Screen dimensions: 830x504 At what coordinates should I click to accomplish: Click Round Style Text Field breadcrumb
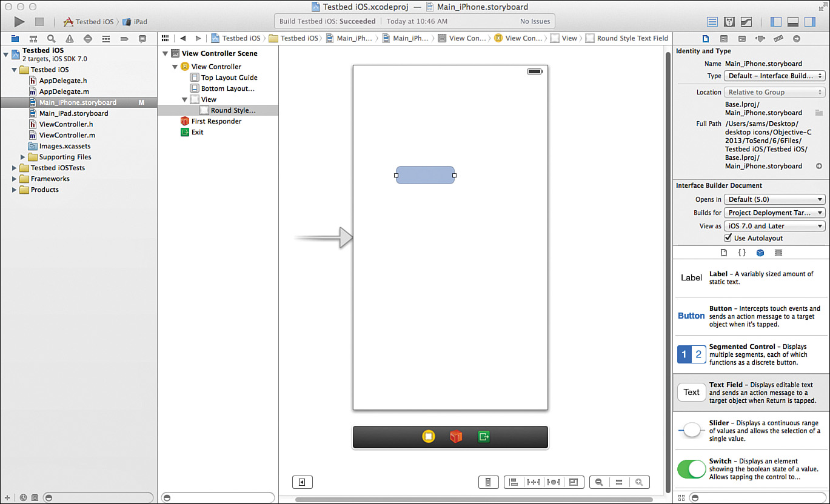coord(627,38)
